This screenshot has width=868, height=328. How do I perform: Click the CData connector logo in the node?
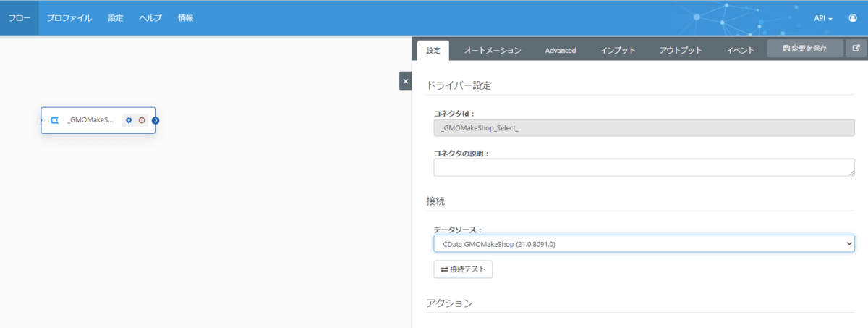click(x=54, y=120)
